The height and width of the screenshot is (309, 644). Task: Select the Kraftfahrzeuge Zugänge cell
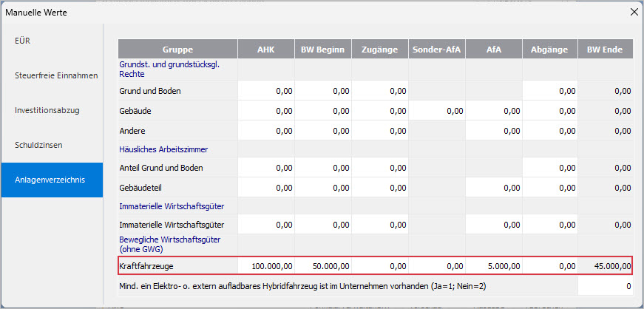coord(380,265)
